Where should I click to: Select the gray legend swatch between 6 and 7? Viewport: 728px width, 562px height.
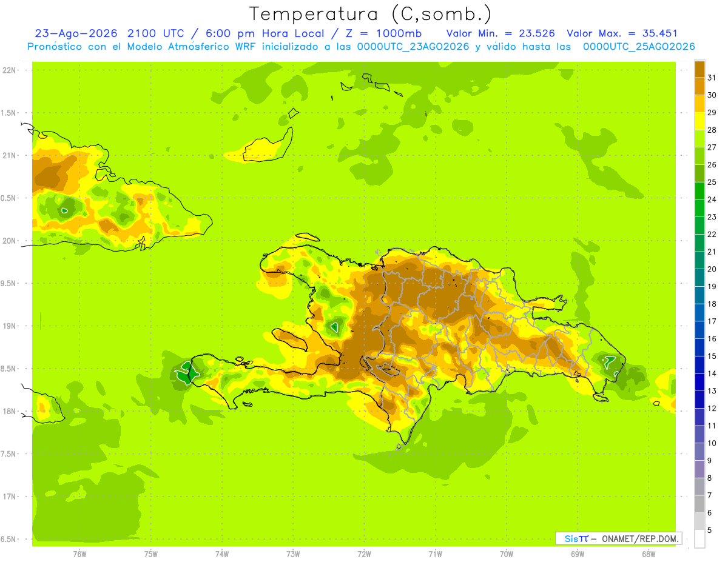[699, 504]
